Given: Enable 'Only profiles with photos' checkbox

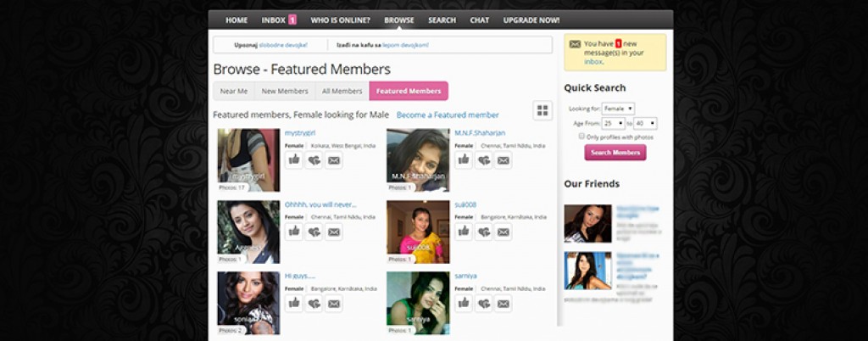Looking at the screenshot, I should coord(581,137).
